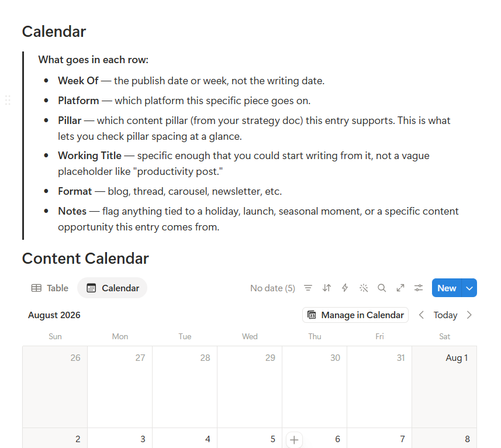
Task: Open automations lightning bolt icon
Action: (x=345, y=288)
